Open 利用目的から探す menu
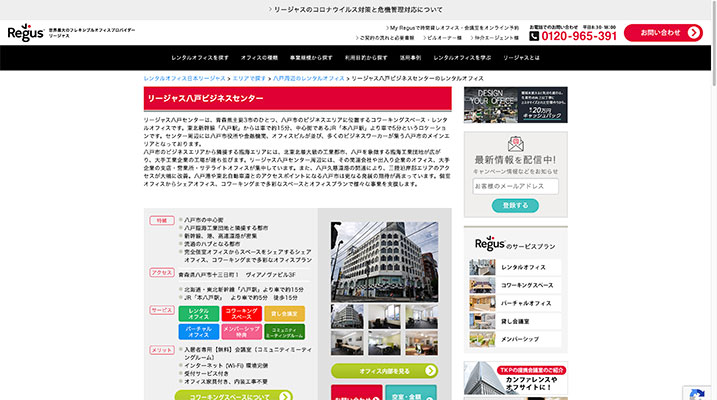The height and width of the screenshot is (400, 717). click(x=366, y=58)
